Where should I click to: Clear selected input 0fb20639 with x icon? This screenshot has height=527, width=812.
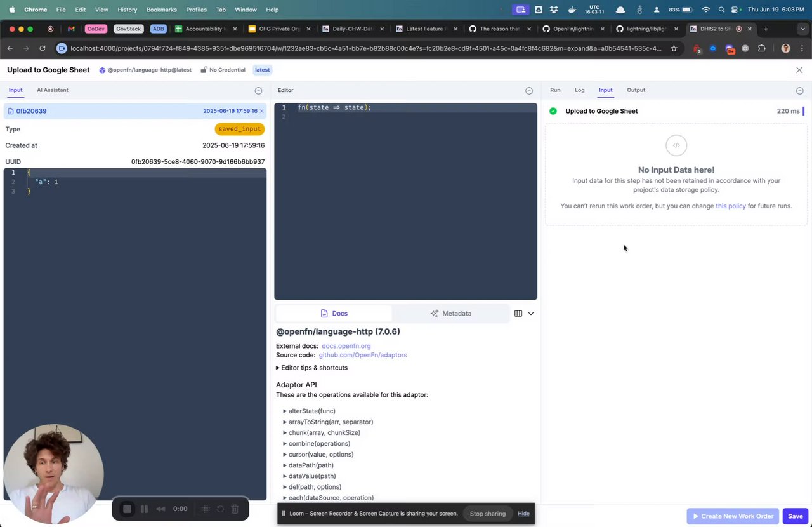tap(261, 111)
